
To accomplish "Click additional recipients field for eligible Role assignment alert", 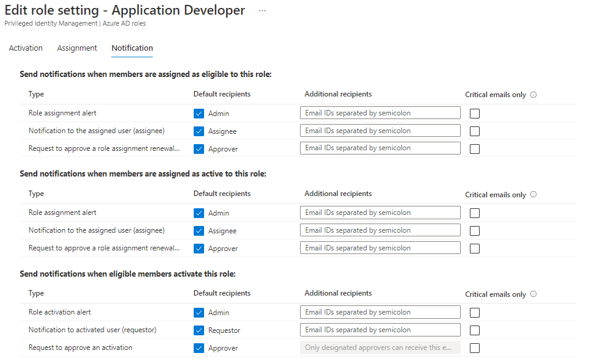I will click(380, 113).
